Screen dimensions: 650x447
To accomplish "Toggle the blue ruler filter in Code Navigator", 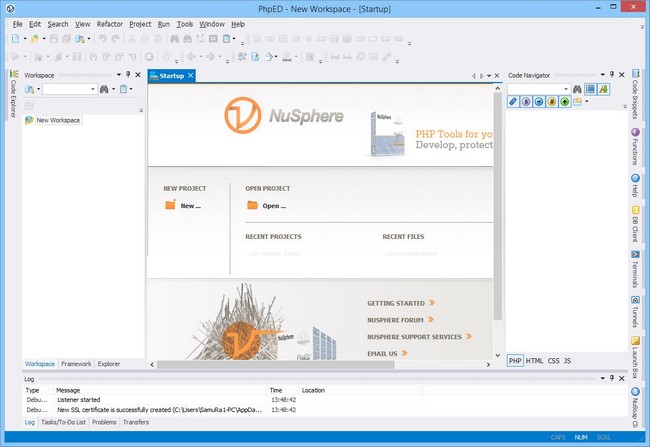I will 513,102.
